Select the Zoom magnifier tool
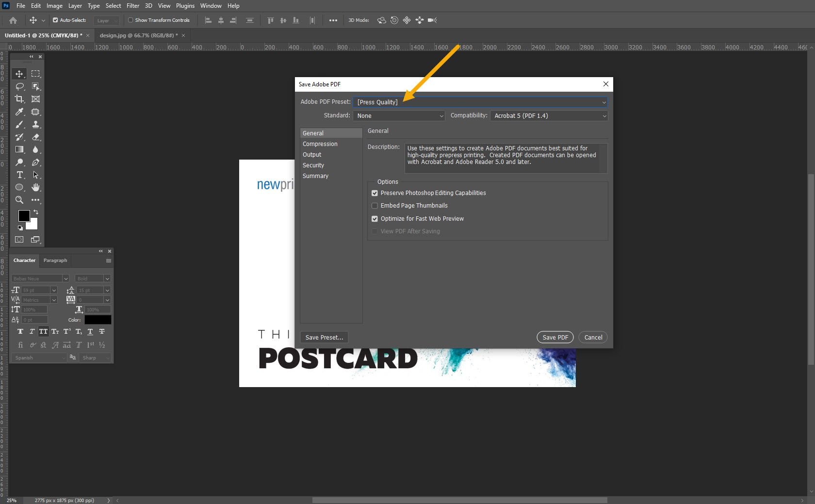This screenshot has width=815, height=504. click(x=19, y=200)
